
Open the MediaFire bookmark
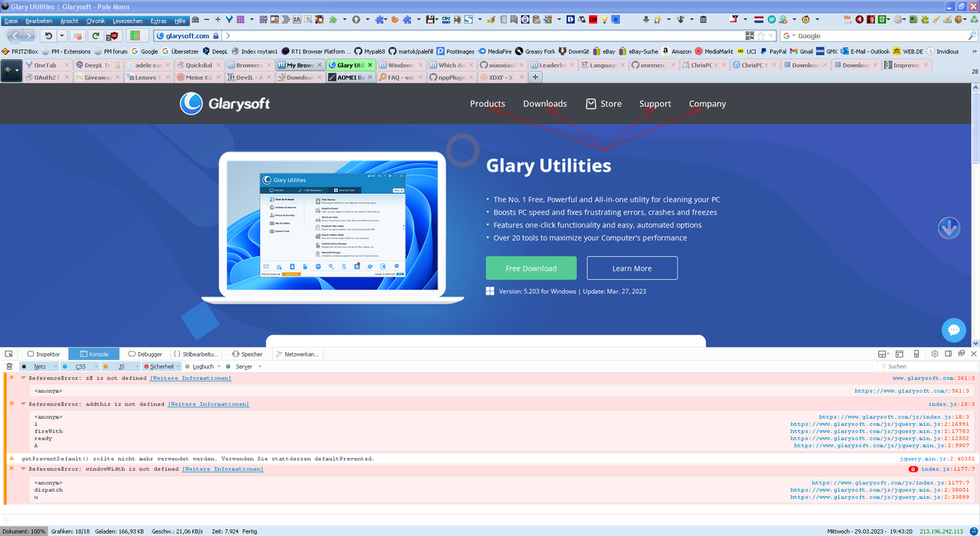click(495, 51)
